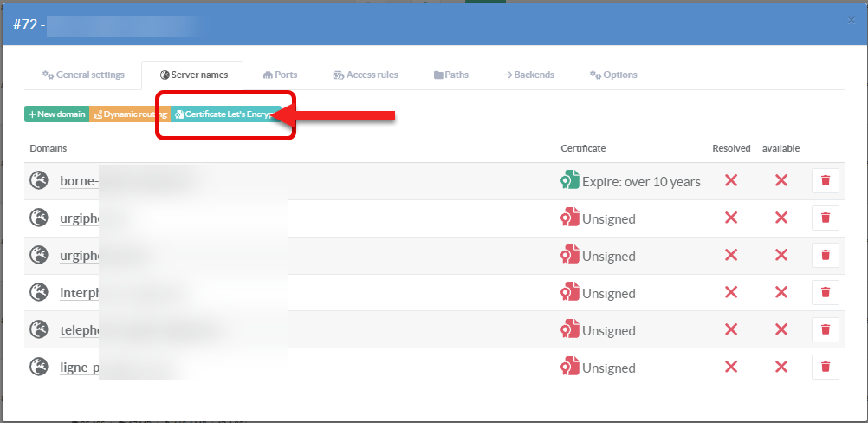Close the #72 dialog window
This screenshot has width=868, height=423.
pyautogui.click(x=850, y=19)
